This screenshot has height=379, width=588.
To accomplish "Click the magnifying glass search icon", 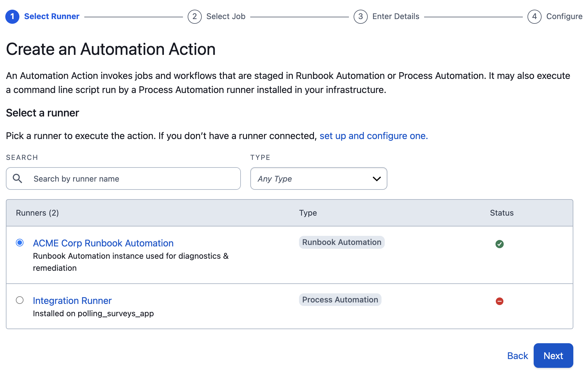I will pos(18,178).
